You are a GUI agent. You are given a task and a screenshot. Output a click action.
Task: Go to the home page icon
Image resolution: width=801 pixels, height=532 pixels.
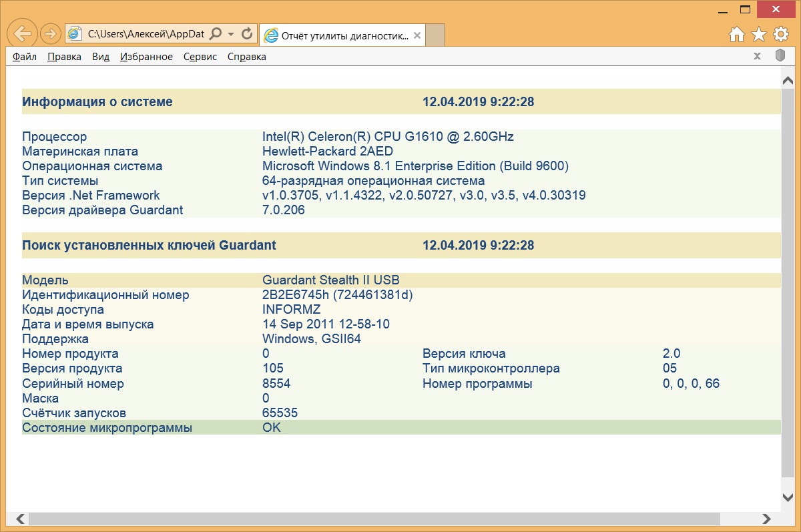pos(736,35)
